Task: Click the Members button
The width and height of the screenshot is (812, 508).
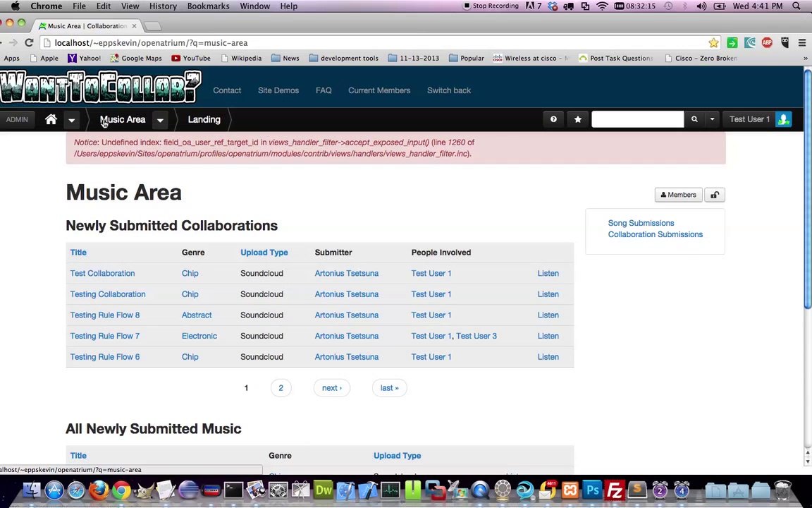Action: (678, 195)
